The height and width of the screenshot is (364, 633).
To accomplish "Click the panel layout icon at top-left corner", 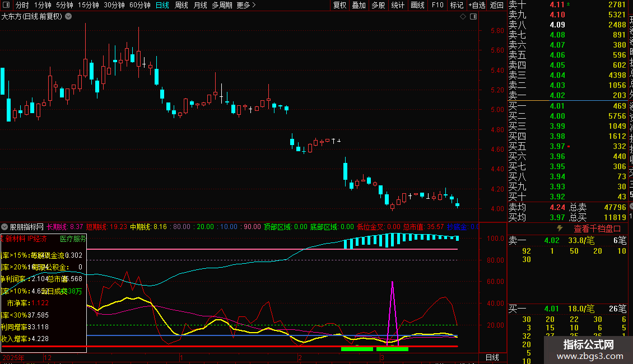I will pos(7,5).
